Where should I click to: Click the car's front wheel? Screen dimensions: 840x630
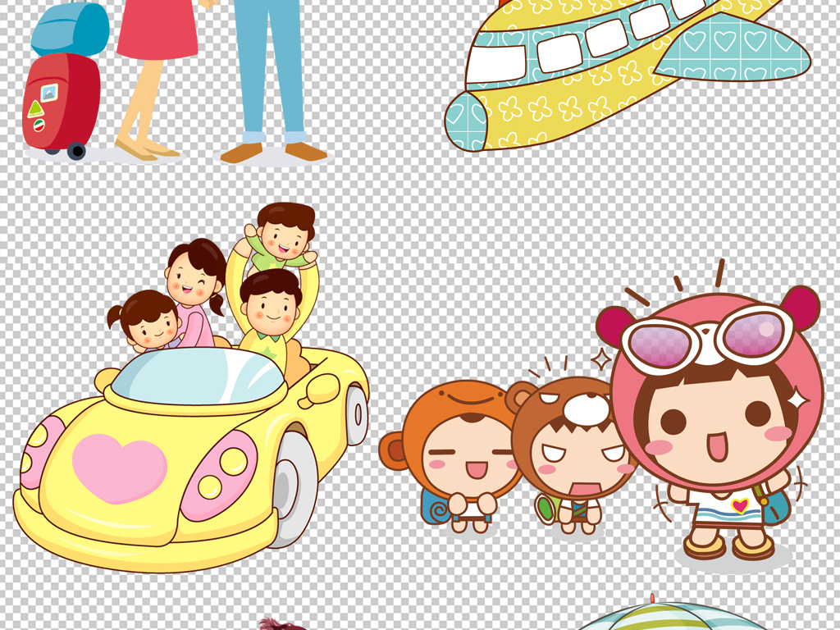(294, 489)
